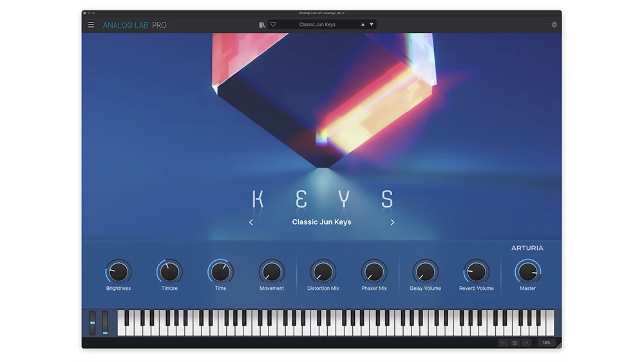Click the Analog Lab Pro logo

point(135,25)
